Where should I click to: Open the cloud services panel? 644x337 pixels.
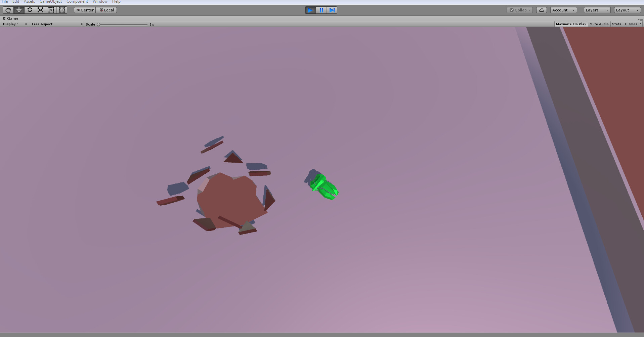tap(542, 10)
